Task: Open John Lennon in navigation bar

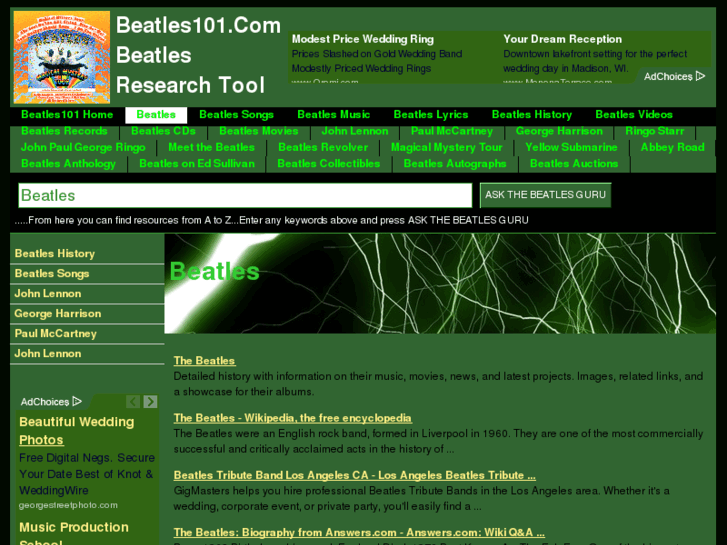Action: [355, 131]
